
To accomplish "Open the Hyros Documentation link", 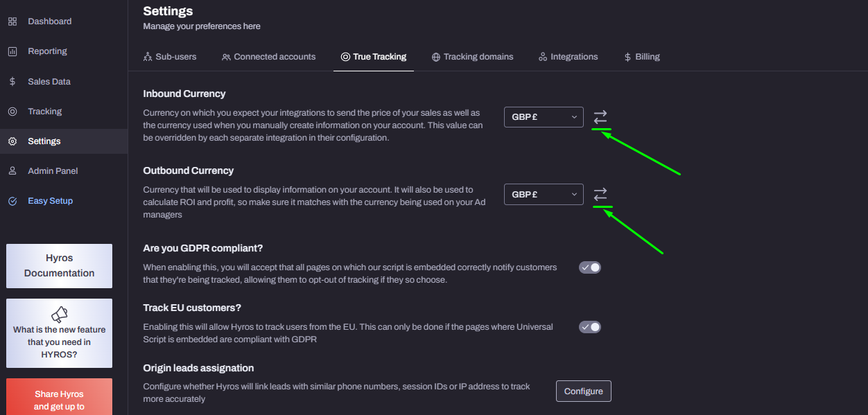I will [58, 266].
